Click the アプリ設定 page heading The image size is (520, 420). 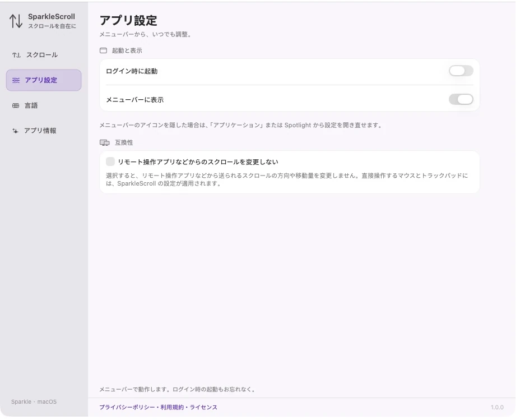[129, 21]
